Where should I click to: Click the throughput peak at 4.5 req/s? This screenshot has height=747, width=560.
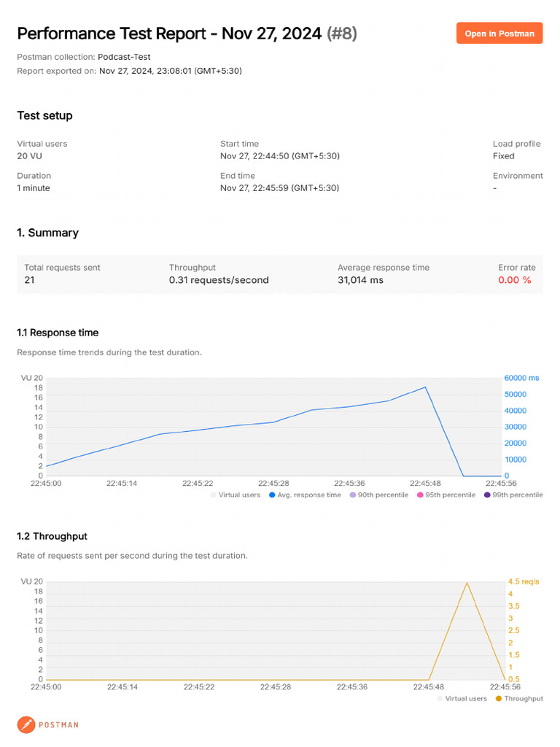[x=467, y=583]
